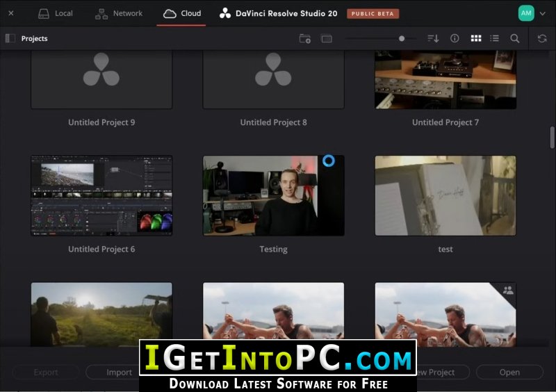556x392 pixels.
Task: Click the 'Untitled Project 7' label
Action: 445,122
